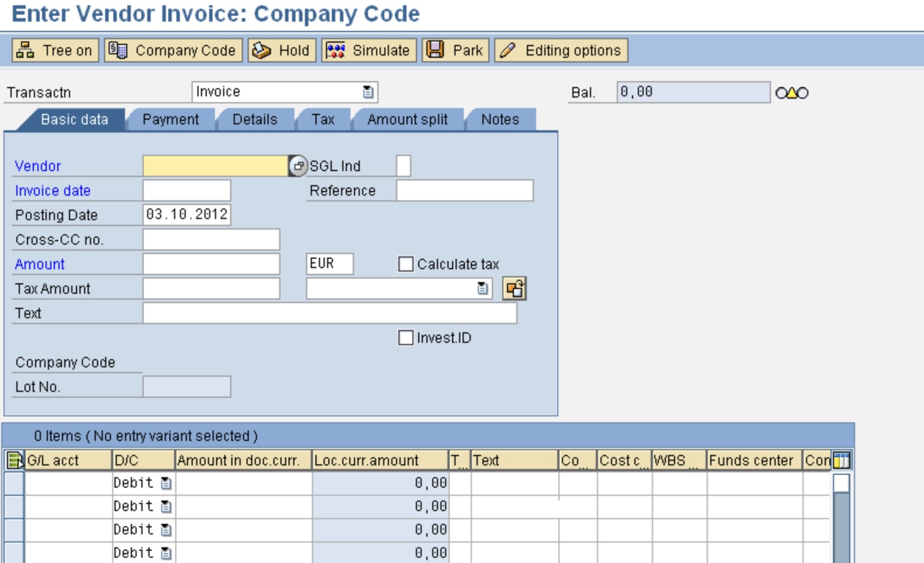
Task: Open the first row Debit dropdown
Action: pyautogui.click(x=166, y=483)
